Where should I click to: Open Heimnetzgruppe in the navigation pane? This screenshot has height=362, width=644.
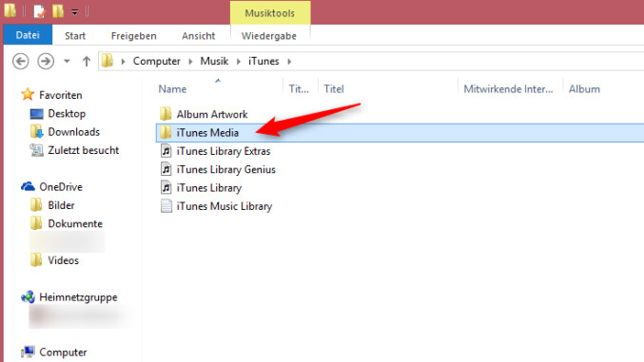pyautogui.click(x=78, y=297)
